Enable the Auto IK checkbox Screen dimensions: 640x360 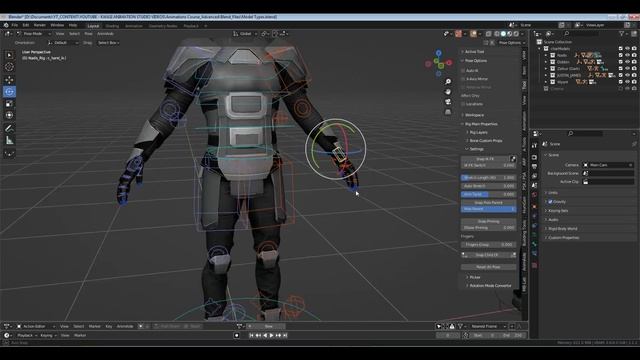coord(463,71)
